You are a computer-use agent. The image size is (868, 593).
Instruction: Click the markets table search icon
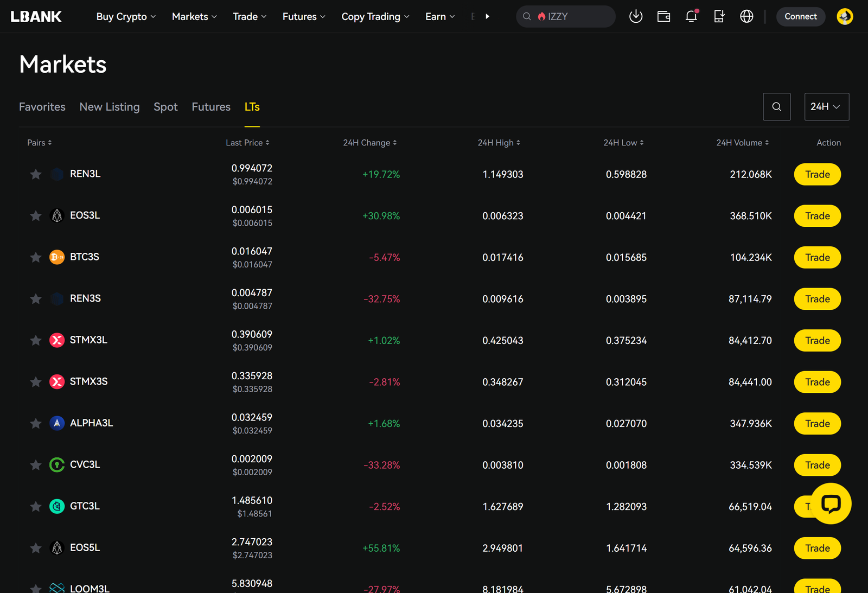[x=776, y=107]
